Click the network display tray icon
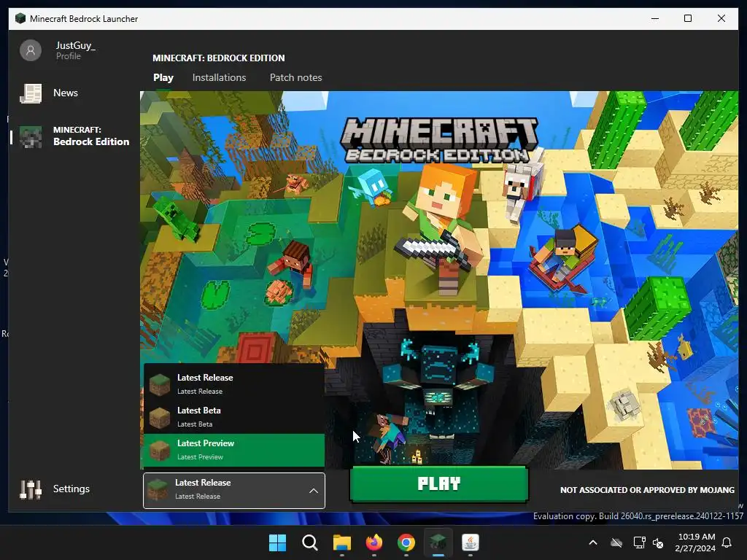 [639, 542]
